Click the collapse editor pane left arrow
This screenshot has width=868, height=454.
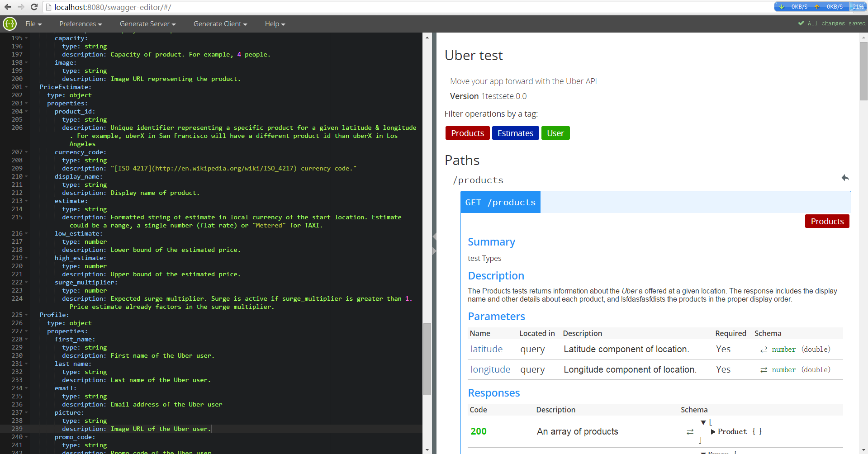434,236
